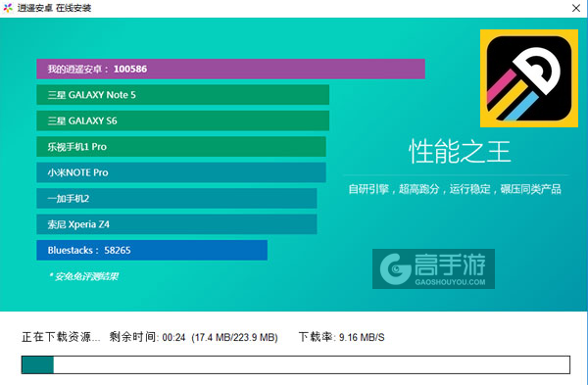
Task: Click the window title 逍遥安卓 在线安装
Action: pyautogui.click(x=54, y=8)
